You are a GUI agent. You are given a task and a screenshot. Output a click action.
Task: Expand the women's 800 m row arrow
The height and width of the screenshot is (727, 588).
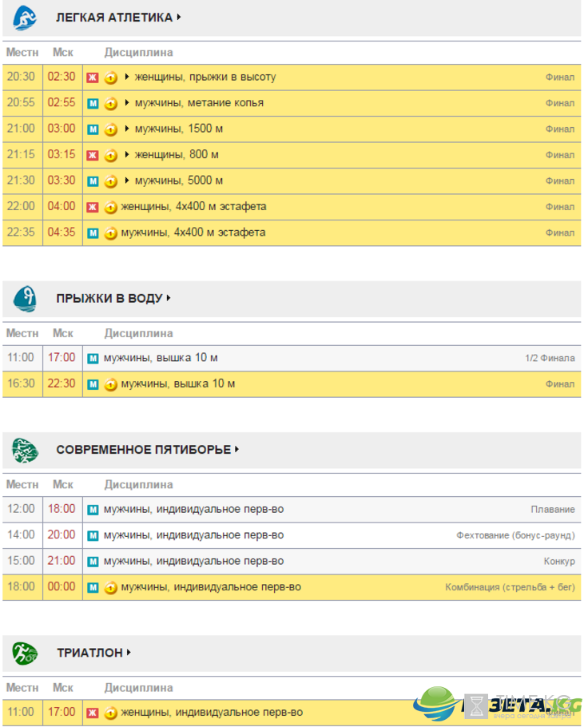click(x=126, y=154)
